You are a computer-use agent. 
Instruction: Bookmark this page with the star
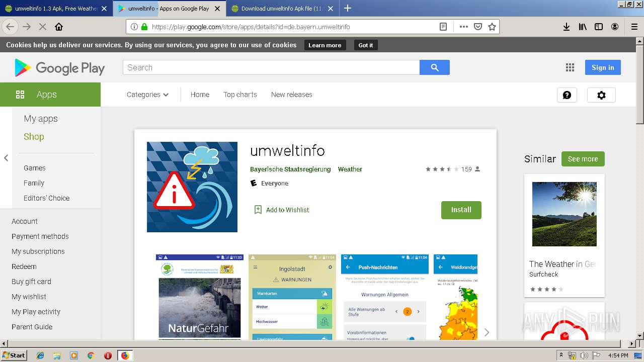tap(492, 27)
